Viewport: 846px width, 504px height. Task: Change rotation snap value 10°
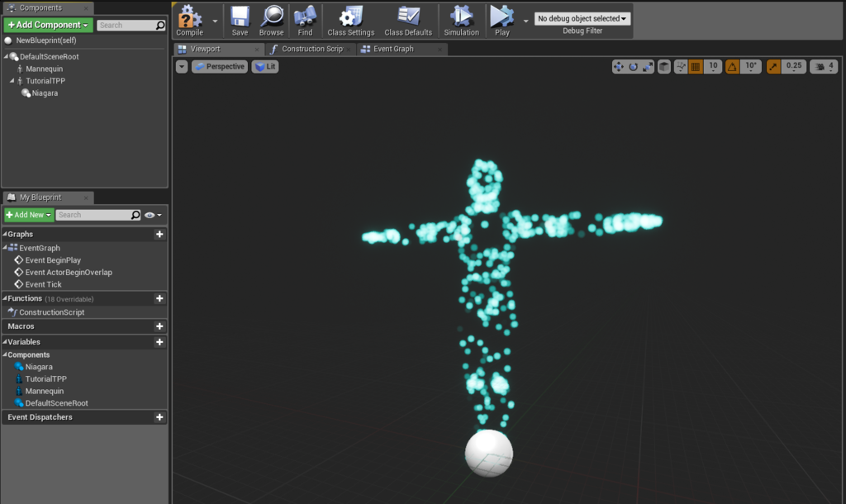pyautogui.click(x=750, y=66)
